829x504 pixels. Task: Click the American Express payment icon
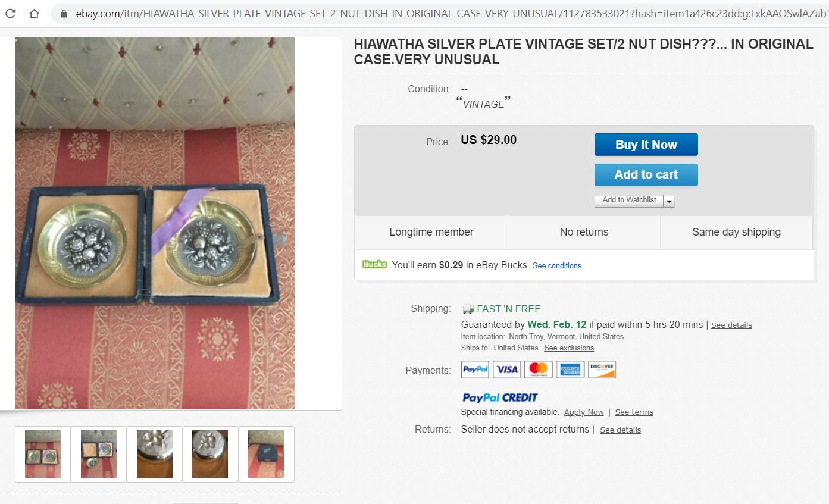coord(570,369)
